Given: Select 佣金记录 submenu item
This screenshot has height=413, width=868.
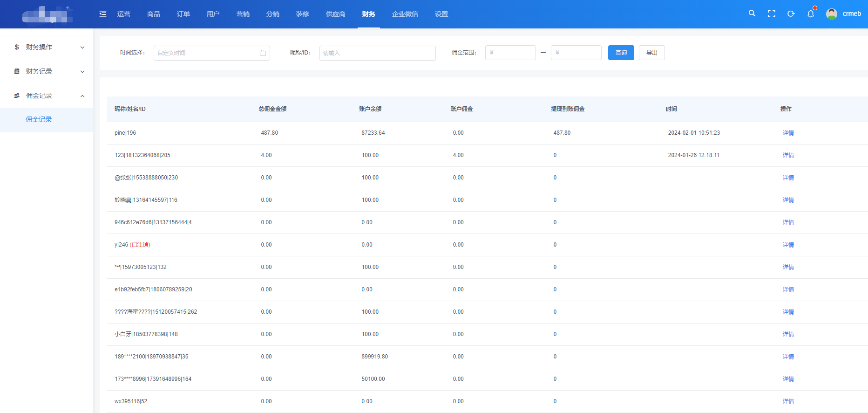Looking at the screenshot, I should 47,120.
